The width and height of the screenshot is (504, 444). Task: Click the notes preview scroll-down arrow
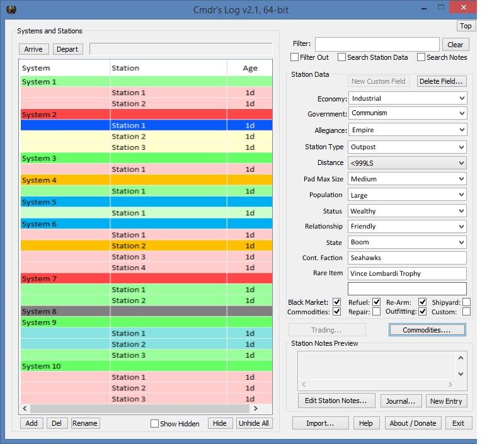pyautogui.click(x=461, y=374)
